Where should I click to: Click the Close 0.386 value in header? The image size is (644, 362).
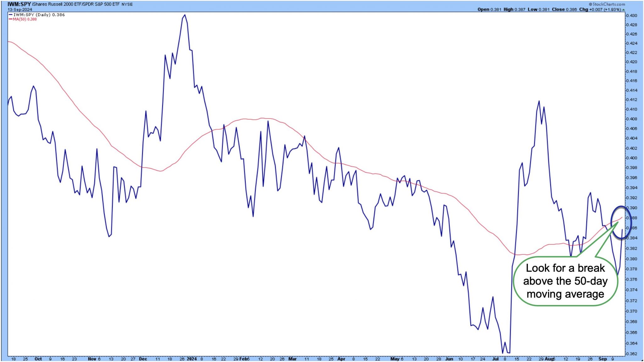[x=564, y=9]
